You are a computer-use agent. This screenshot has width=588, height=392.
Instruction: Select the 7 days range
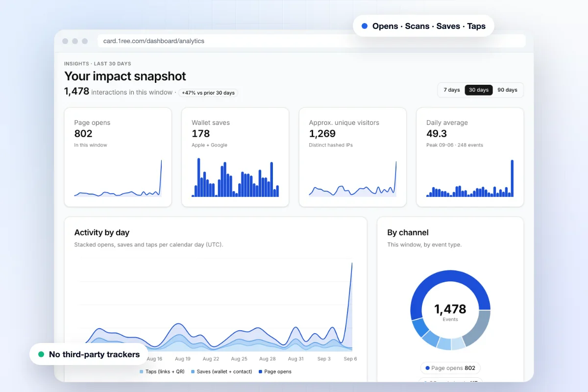tap(452, 90)
